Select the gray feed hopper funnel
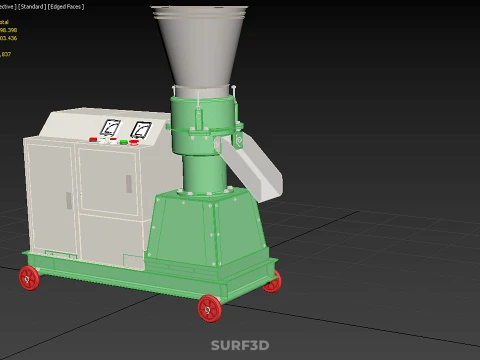The height and width of the screenshot is (360, 480). [x=200, y=47]
